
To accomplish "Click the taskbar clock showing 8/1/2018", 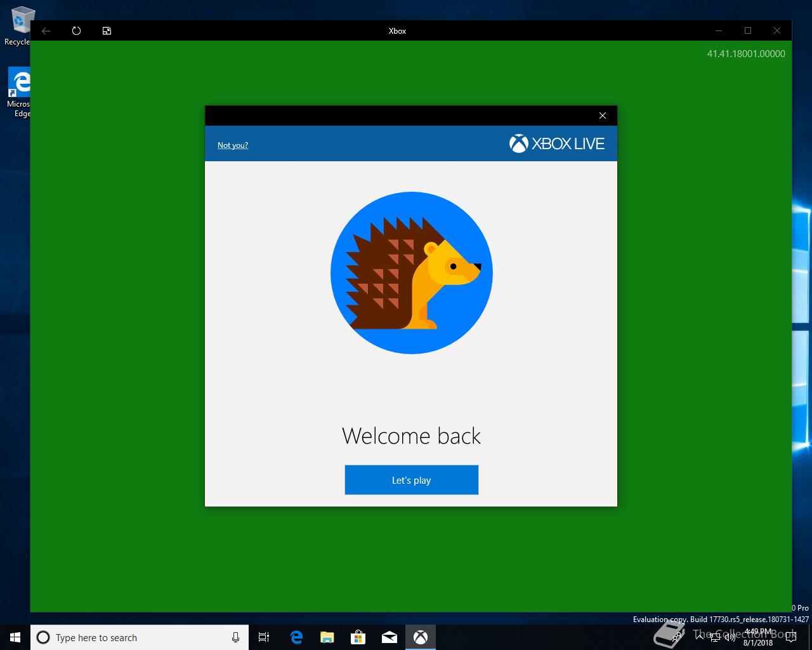I will pyautogui.click(x=758, y=637).
